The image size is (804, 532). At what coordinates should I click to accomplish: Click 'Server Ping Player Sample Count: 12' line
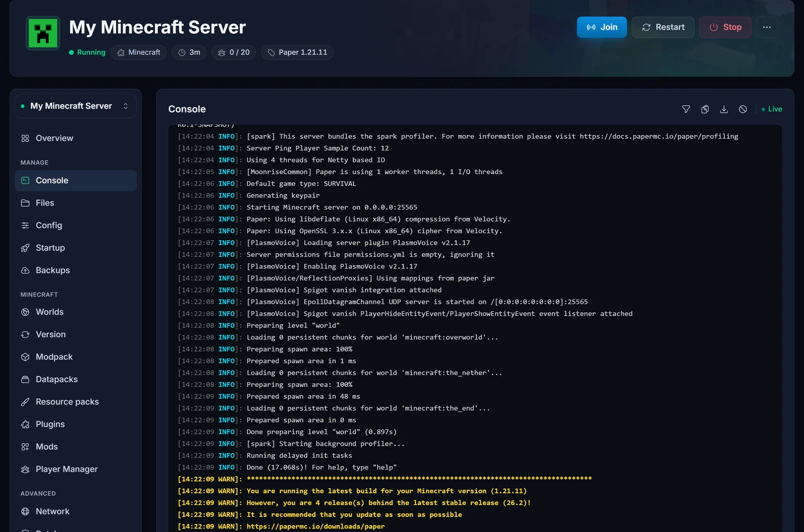point(283,148)
